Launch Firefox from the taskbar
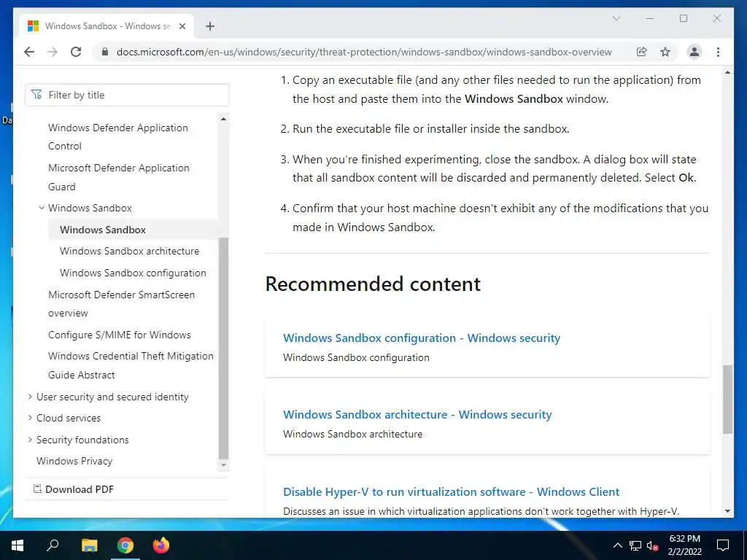Image resolution: width=747 pixels, height=560 pixels. [x=161, y=545]
